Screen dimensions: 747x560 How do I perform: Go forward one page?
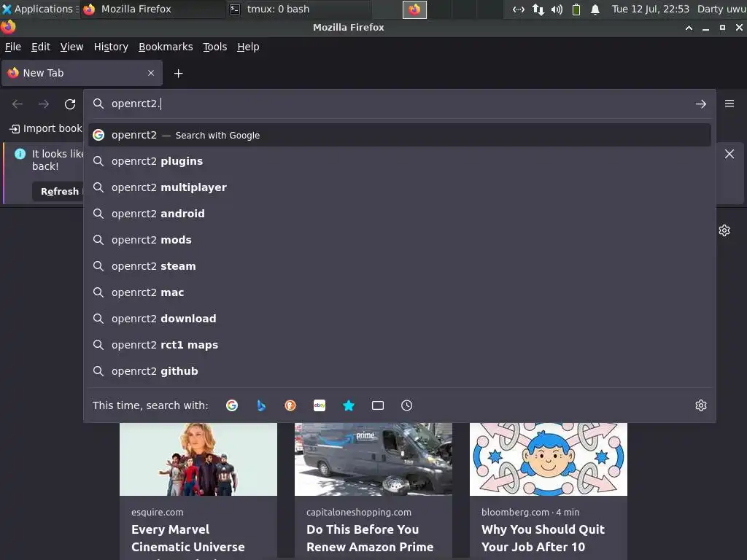coord(44,104)
